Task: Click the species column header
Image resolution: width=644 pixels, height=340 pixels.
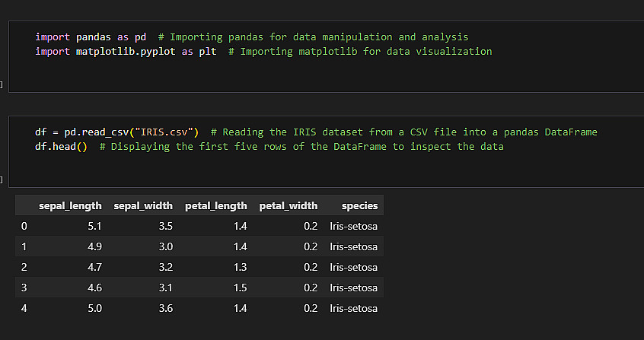Action: click(359, 205)
